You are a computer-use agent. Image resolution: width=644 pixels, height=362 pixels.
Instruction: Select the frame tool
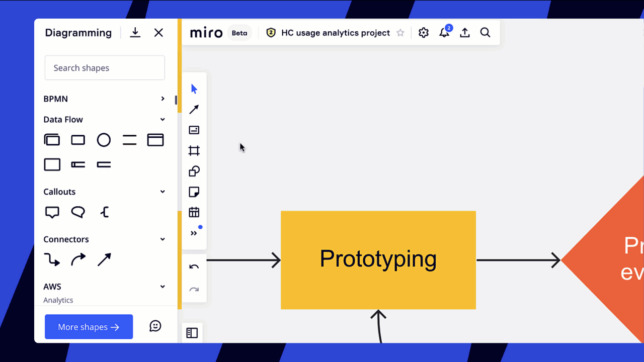[x=194, y=150]
